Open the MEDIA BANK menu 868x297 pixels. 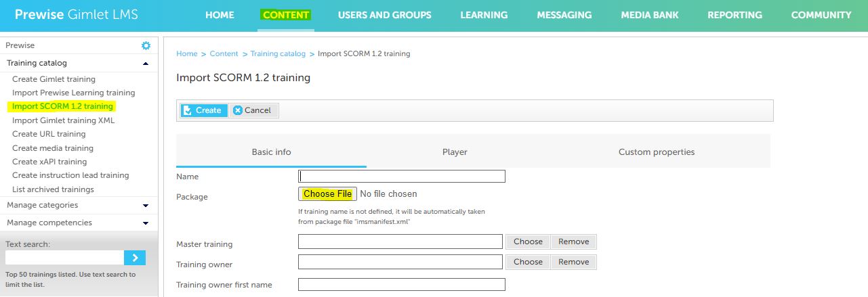pyautogui.click(x=649, y=15)
